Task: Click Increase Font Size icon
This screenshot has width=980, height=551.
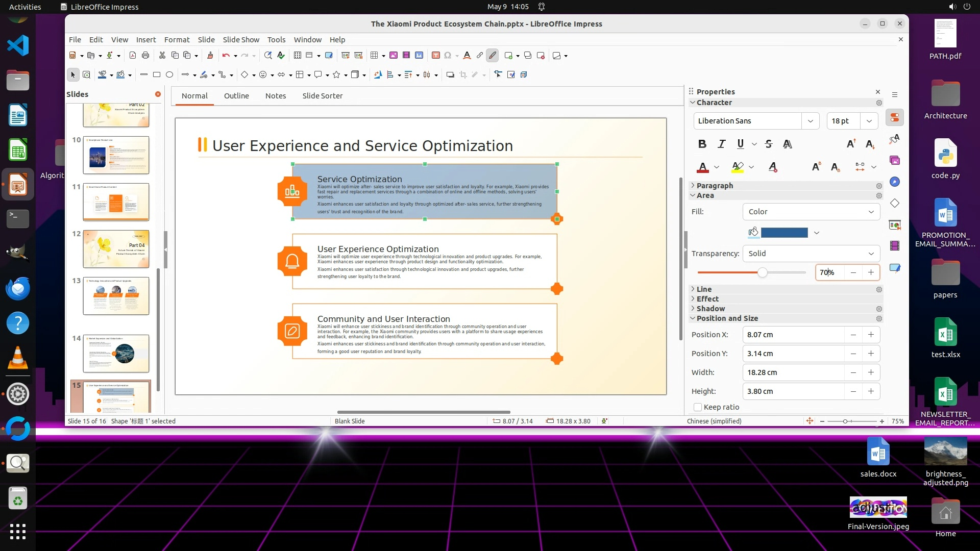Action: pos(851,144)
